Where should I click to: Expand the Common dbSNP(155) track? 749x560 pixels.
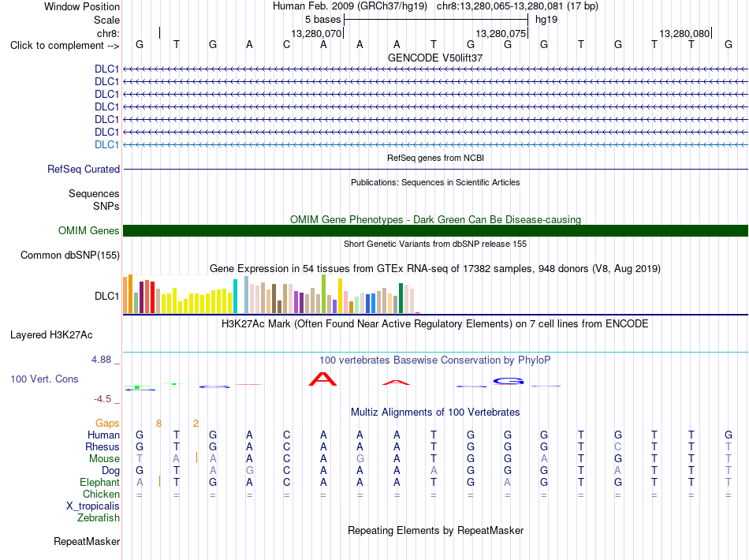tap(70, 255)
